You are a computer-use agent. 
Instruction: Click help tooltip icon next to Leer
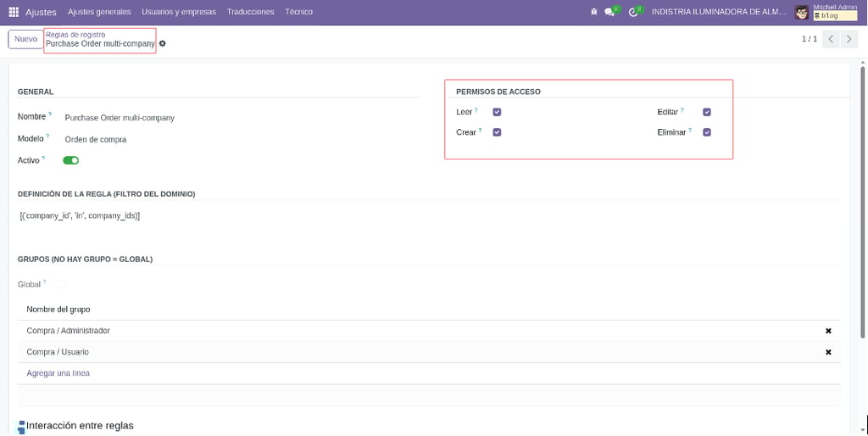tap(476, 109)
